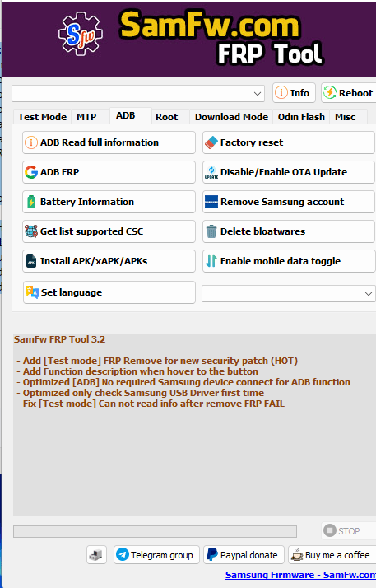Click ADB Read full information
Screen dimensions: 376x588
(109, 142)
